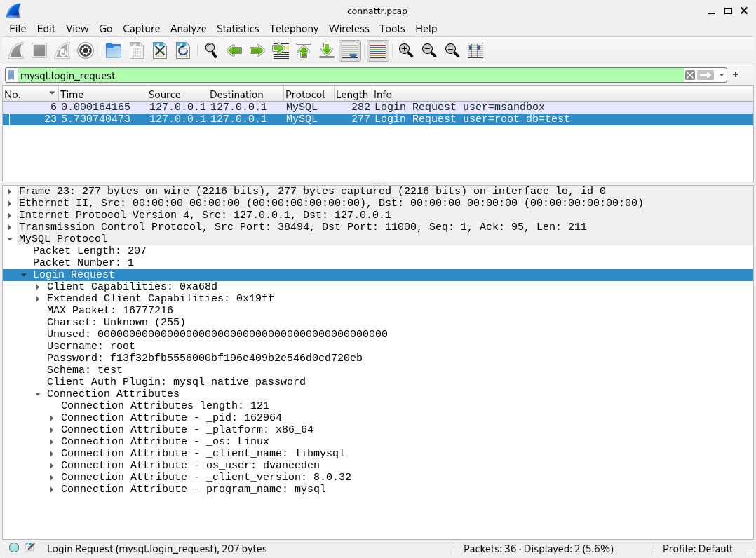This screenshot has width=756, height=558.
Task: Open a capture file folder icon
Action: point(114,50)
